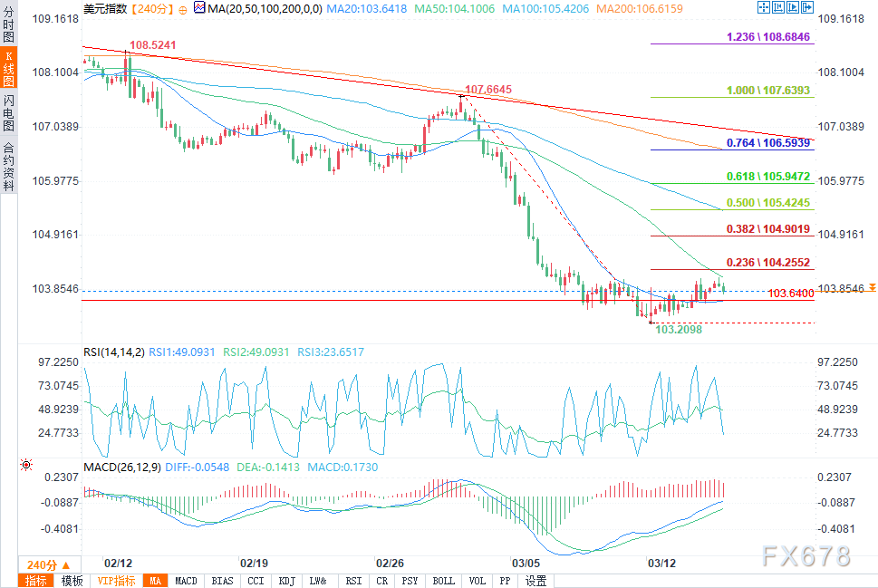This screenshot has height=588, width=878.
Task: Select the 指标 bottom tab
Action: [36, 581]
